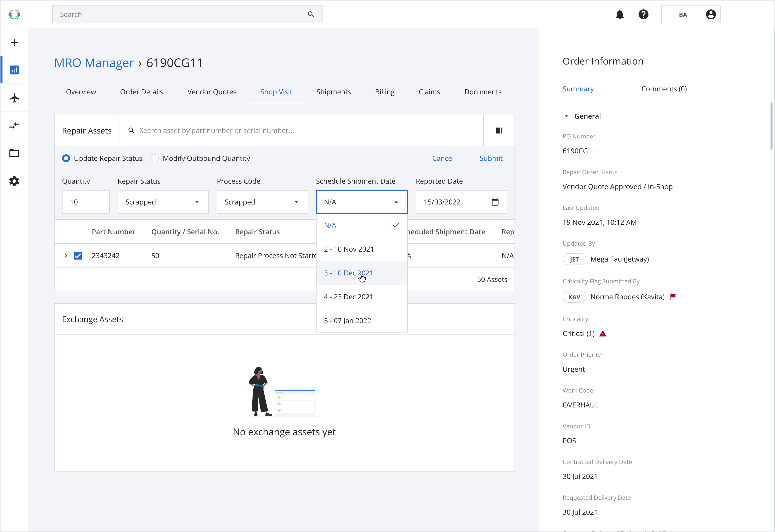Click the plus create icon in sidebar

point(14,42)
